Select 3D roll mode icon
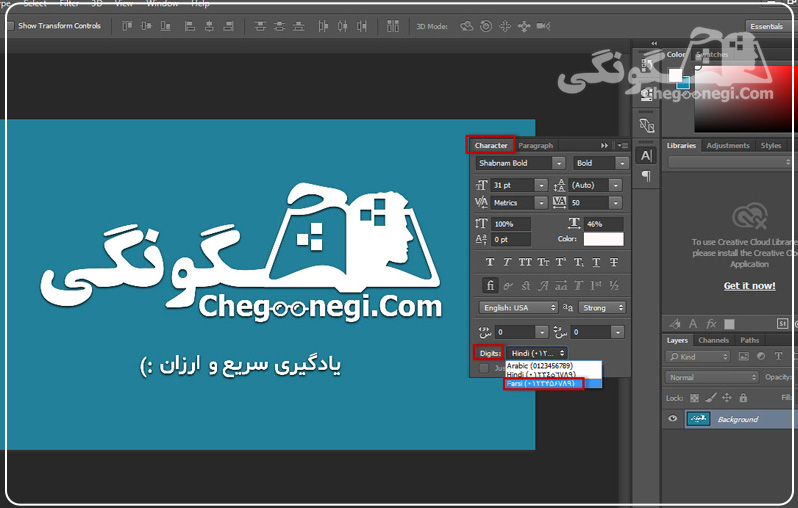This screenshot has width=798, height=508. pos(486,26)
